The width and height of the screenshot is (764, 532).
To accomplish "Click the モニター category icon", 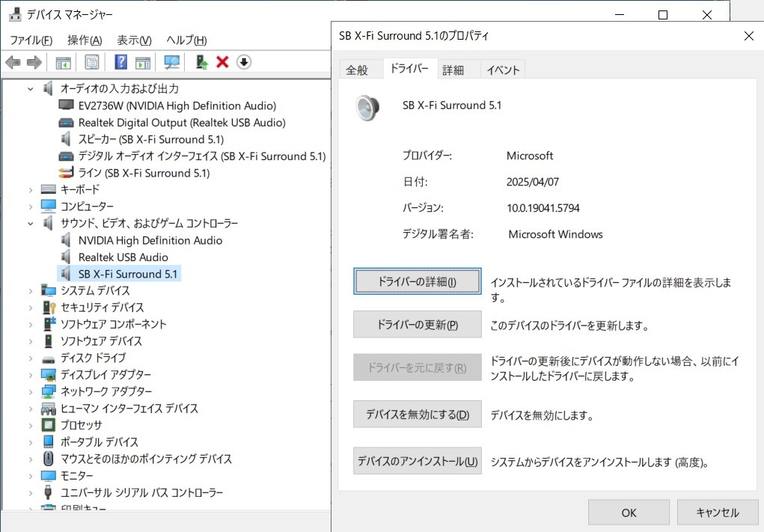I will [x=48, y=475].
